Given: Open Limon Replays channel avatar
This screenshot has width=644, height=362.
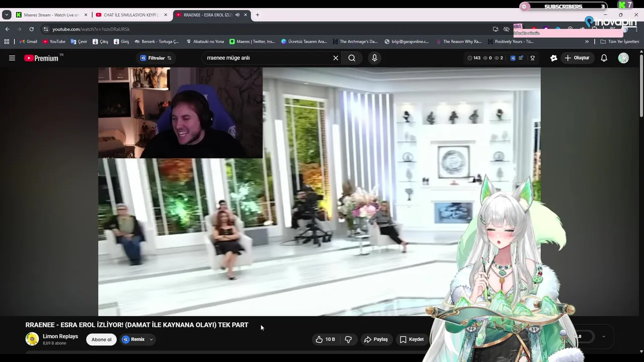Looking at the screenshot, I should [x=32, y=339].
